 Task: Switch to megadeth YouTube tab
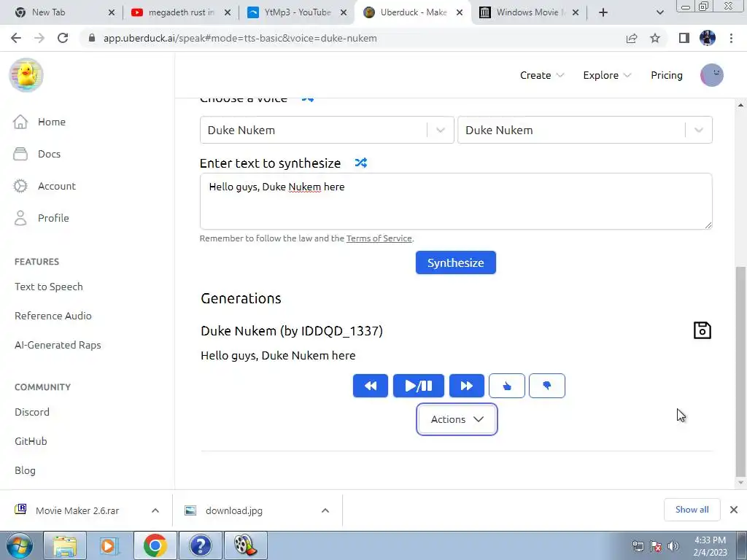(181, 12)
